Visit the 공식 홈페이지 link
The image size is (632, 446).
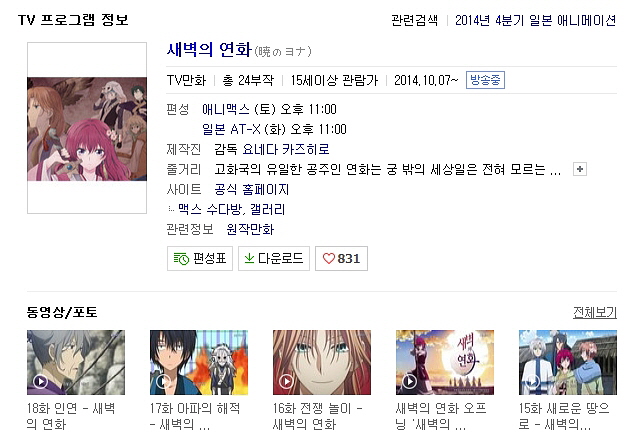(252, 189)
